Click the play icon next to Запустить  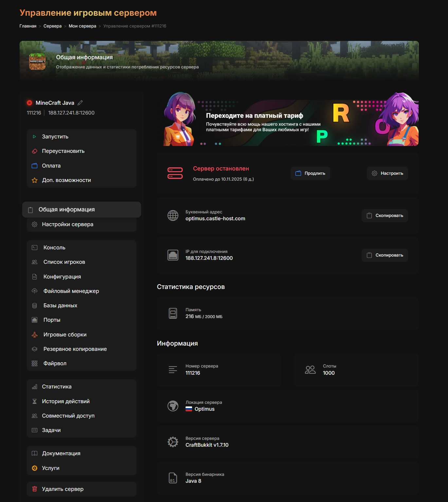coord(34,137)
